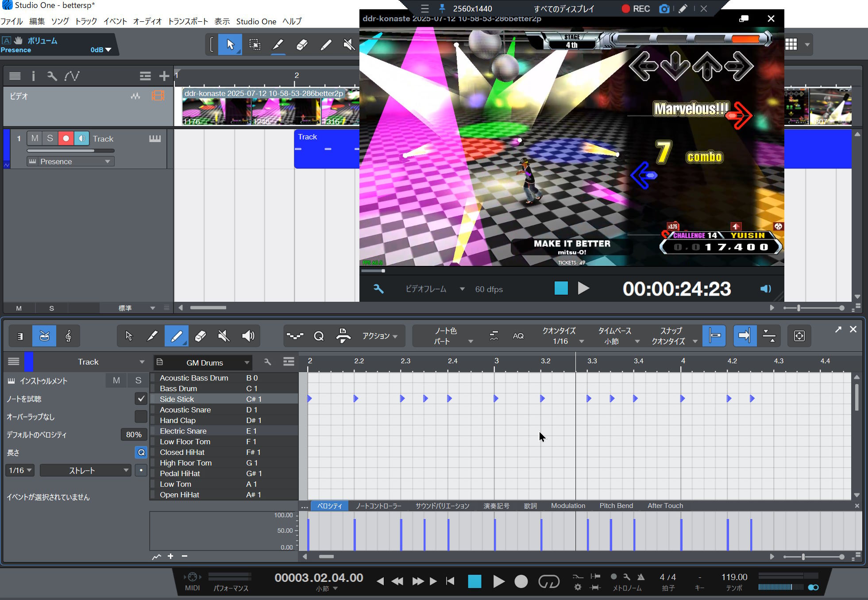Toggle video player volume speaker
The width and height of the screenshot is (868, 600).
coord(765,289)
